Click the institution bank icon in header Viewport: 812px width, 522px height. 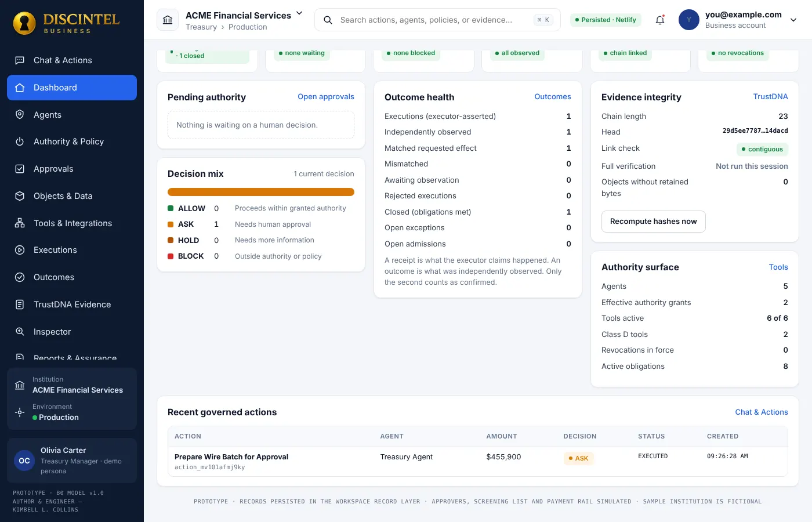[168, 20]
